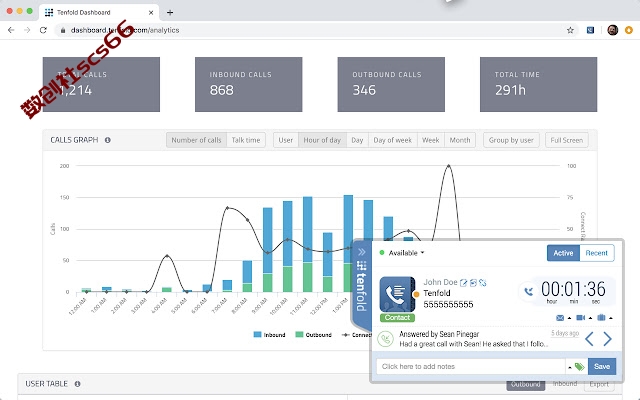Viewport: 640px width, 400px height.
Task: Click the notes field 'Click here to add notes'
Action: (471, 367)
